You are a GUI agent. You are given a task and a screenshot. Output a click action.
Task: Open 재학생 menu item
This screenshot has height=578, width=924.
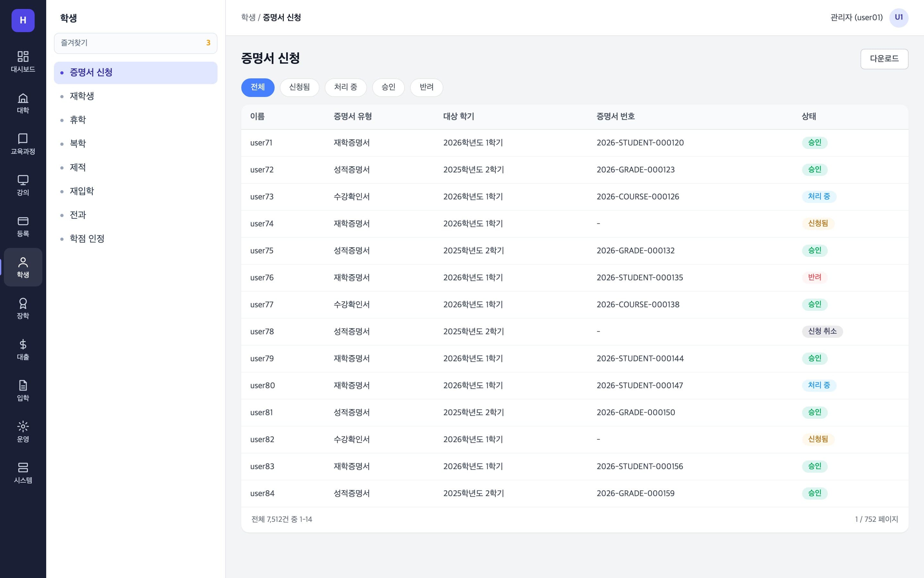[x=135, y=96]
